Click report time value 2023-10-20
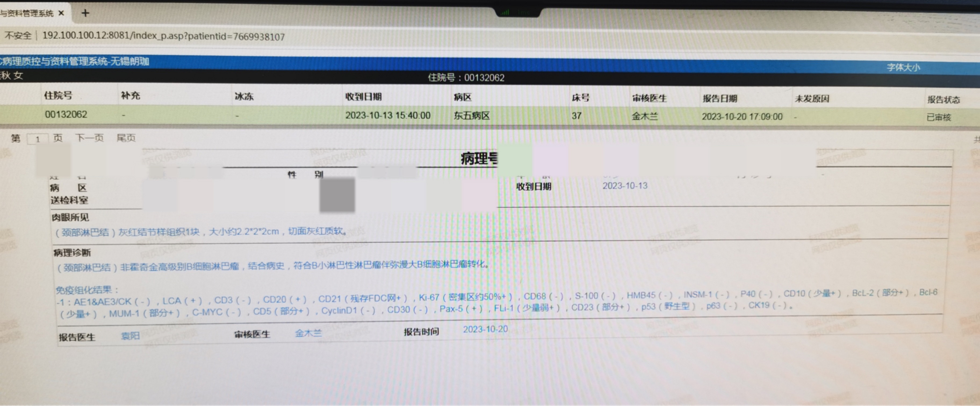 (485, 329)
